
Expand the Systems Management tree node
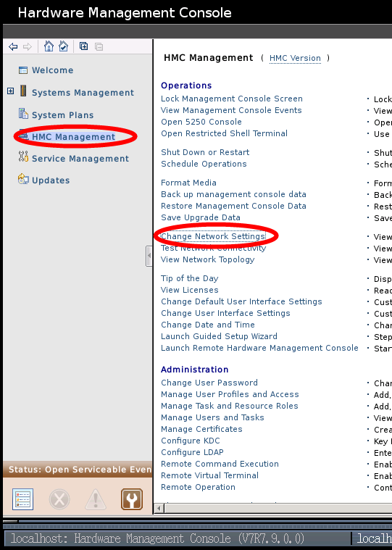11,91
